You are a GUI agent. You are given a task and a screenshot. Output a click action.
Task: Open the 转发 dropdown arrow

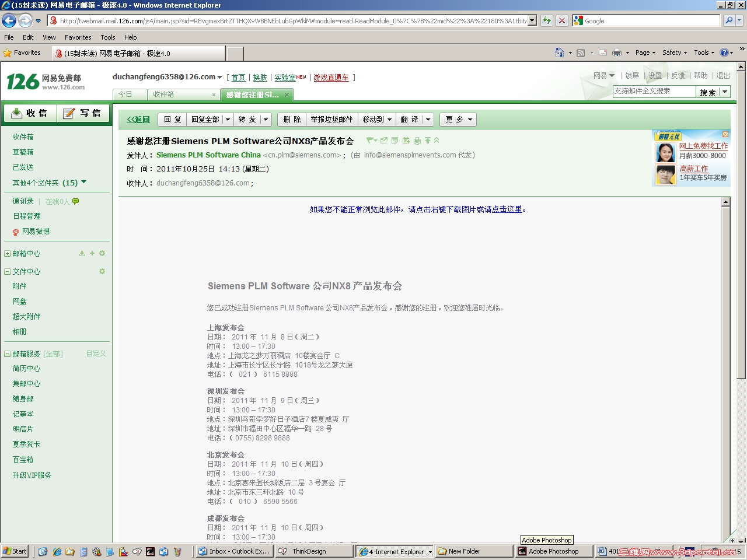[x=266, y=120]
